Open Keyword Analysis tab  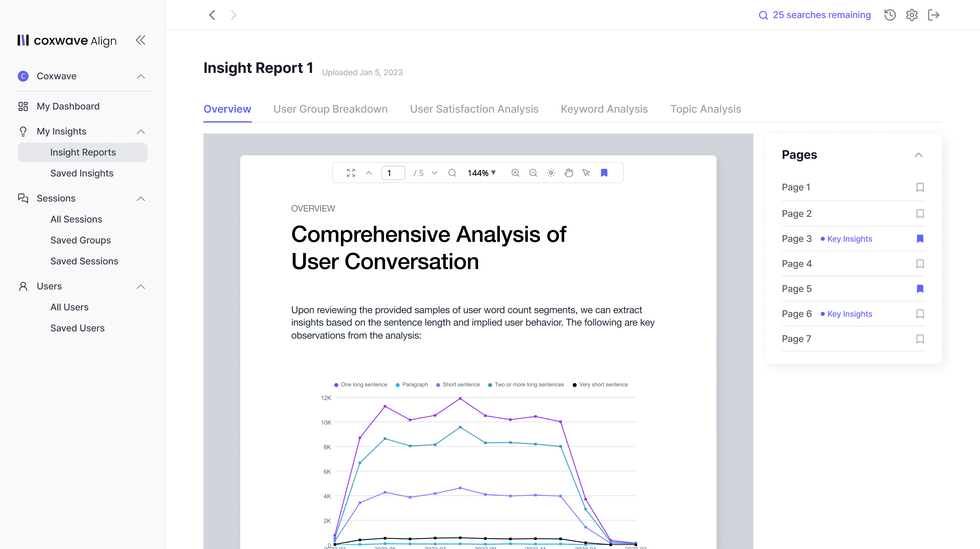tap(604, 109)
